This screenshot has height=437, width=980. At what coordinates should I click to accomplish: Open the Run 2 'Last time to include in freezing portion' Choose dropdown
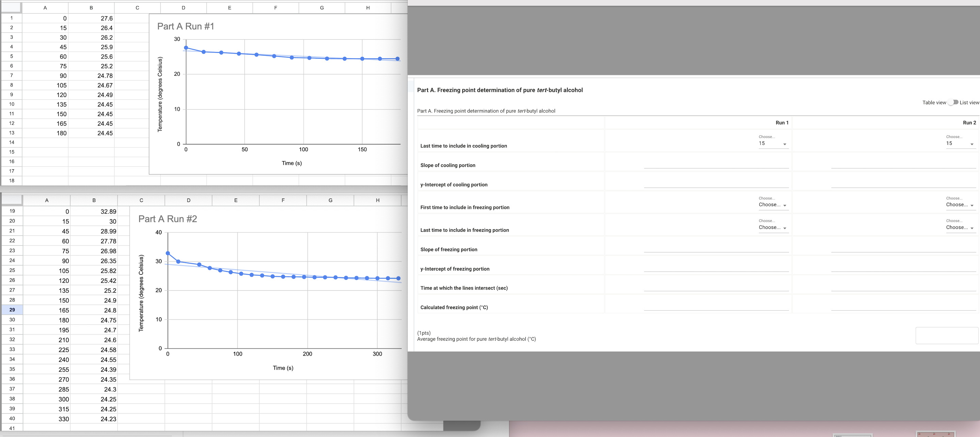960,227
